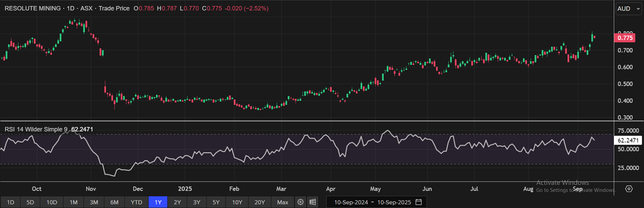Screen dimensions: 644x208
Task: Click the RESOLUTE MINING chart title
Action: (33, 9)
